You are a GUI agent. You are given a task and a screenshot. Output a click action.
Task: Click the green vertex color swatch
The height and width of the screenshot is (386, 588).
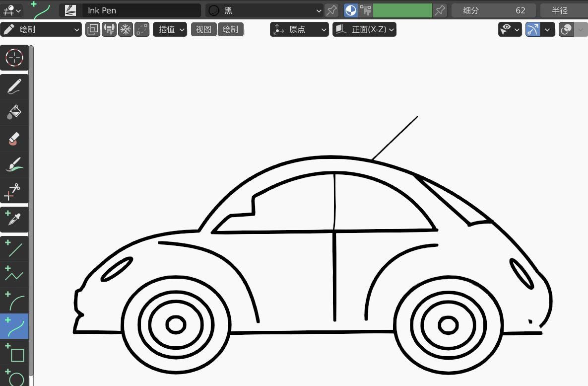[x=402, y=10]
